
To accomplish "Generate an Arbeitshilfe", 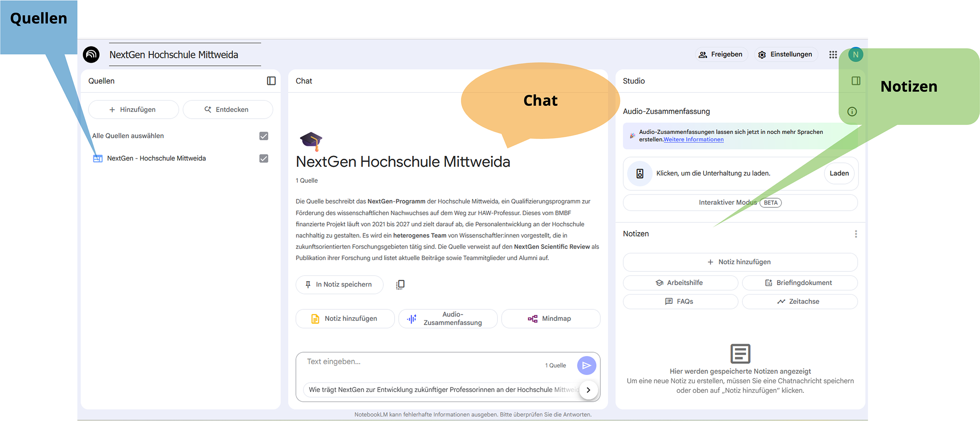I will tap(681, 283).
